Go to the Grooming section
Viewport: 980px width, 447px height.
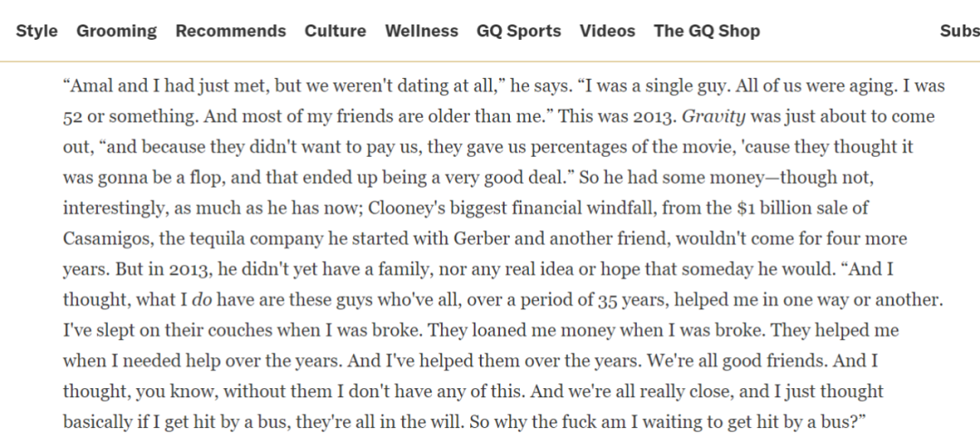[116, 31]
